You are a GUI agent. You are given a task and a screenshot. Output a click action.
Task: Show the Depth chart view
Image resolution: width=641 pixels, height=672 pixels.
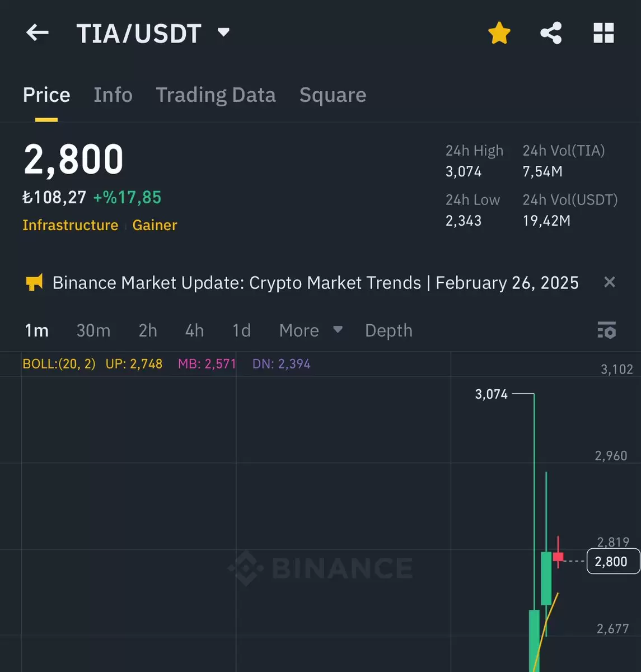389,331
